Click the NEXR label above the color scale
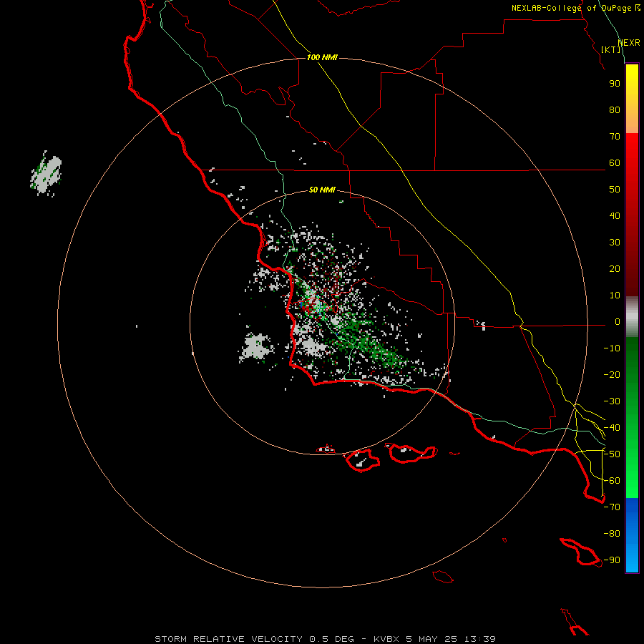The image size is (644, 644). tap(629, 43)
